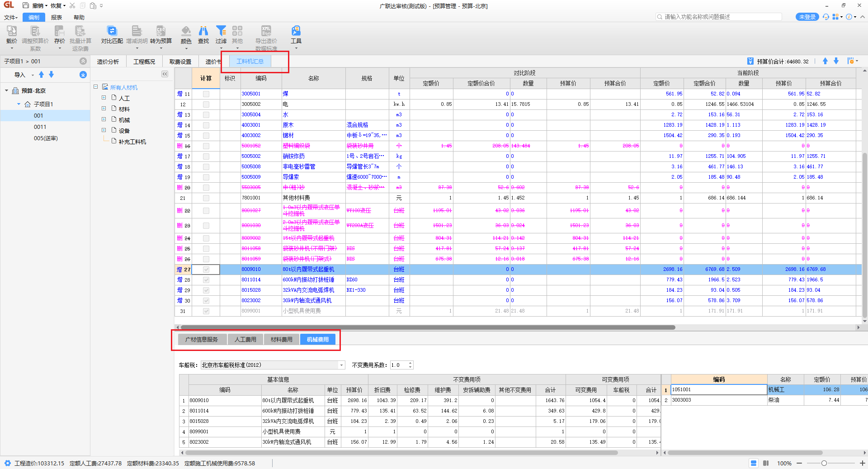Toggle 计算 checkbox for row 13 水
This screenshot has width=868, height=469.
(x=206, y=115)
